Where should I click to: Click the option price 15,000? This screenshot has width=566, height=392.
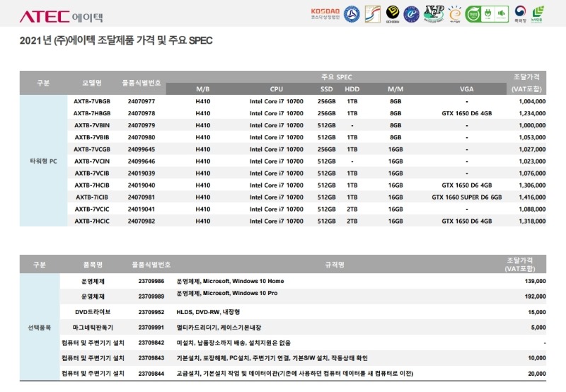pos(537,312)
